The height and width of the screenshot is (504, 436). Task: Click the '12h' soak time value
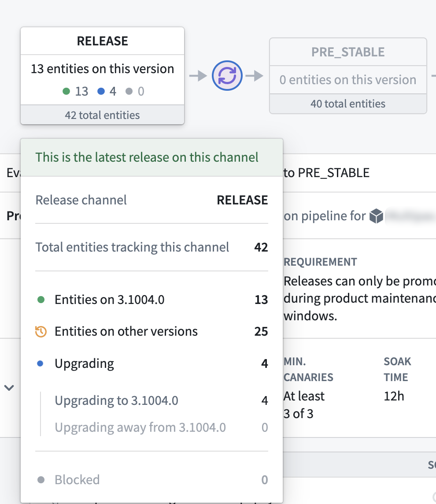coord(394,396)
